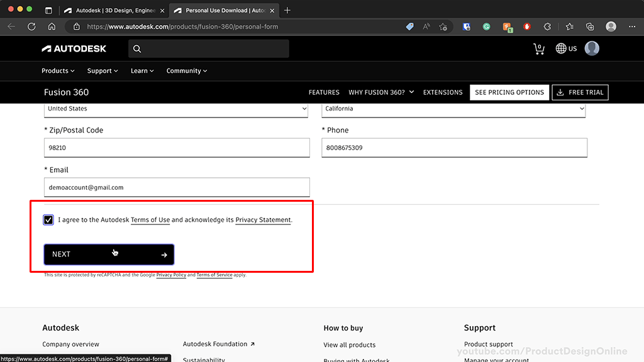Switch to the Autodesk 3D Design tab

pos(114,10)
